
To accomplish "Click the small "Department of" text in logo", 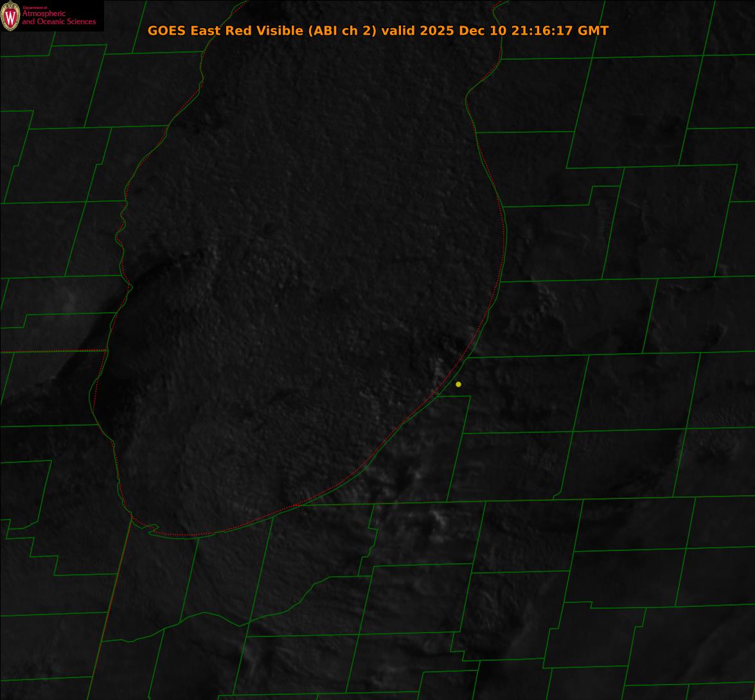I will click(35, 8).
